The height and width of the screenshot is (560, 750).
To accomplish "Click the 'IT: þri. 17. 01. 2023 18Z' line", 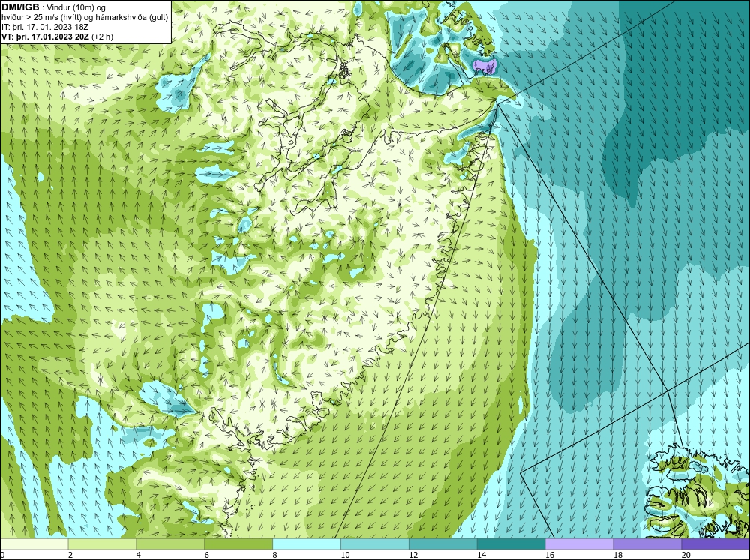I will [x=45, y=27].
